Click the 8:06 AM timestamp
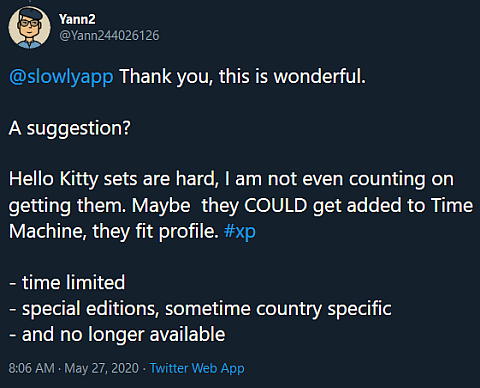This screenshot has height=388, width=480. tap(31, 368)
